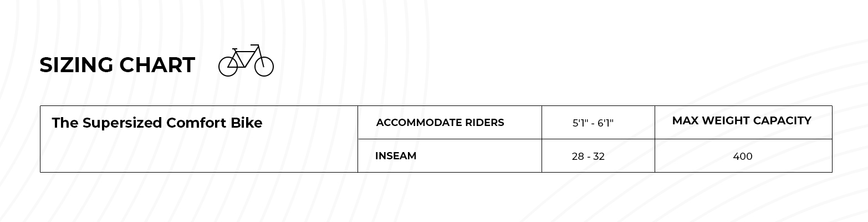
Task: Click the empty space below the bike name
Action: pos(199,153)
